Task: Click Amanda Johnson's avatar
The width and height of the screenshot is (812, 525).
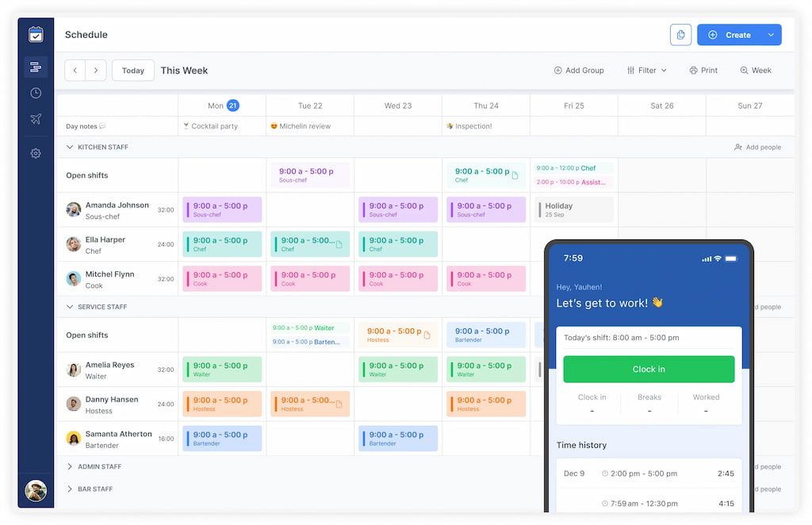Action: click(x=74, y=209)
